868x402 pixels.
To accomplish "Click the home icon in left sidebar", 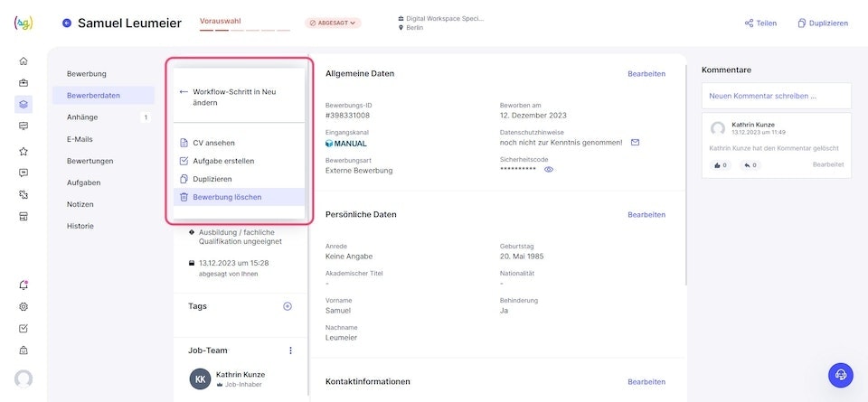I will (x=24, y=61).
